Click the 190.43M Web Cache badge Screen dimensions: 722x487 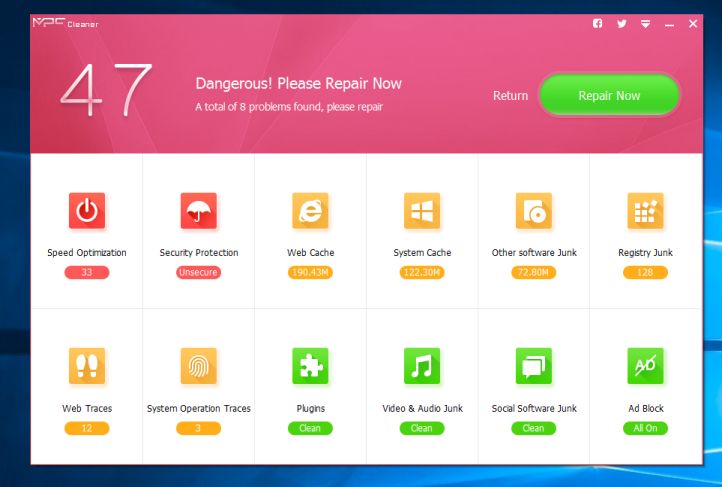(x=310, y=272)
